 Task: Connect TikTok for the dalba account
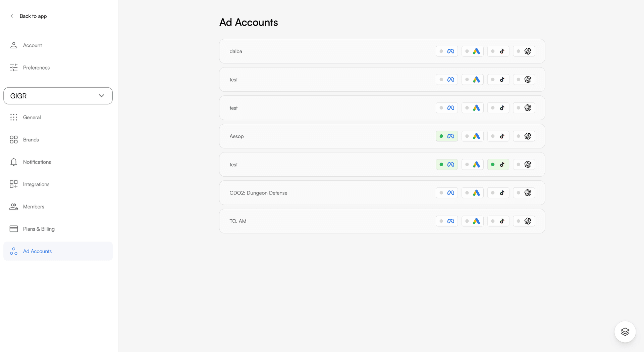498,51
